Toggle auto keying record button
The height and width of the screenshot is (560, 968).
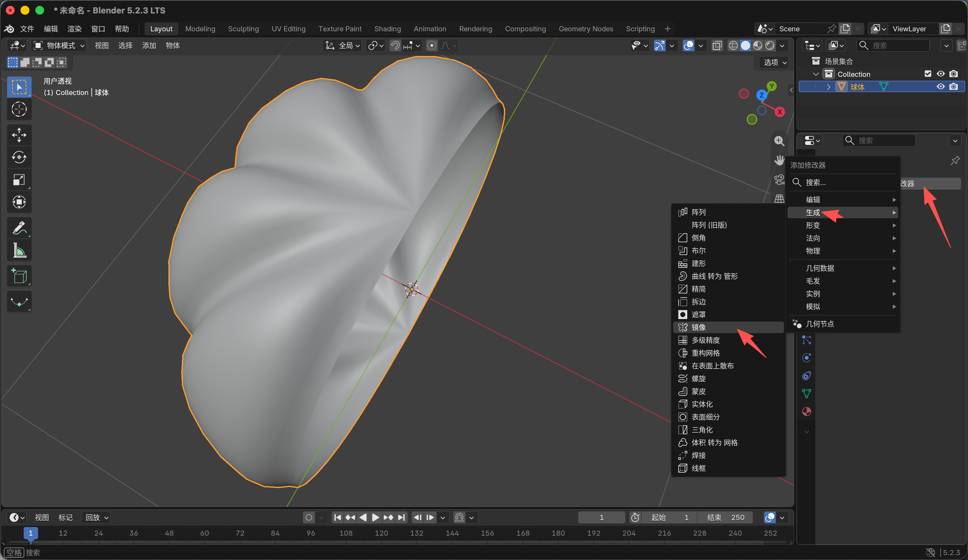[309, 517]
